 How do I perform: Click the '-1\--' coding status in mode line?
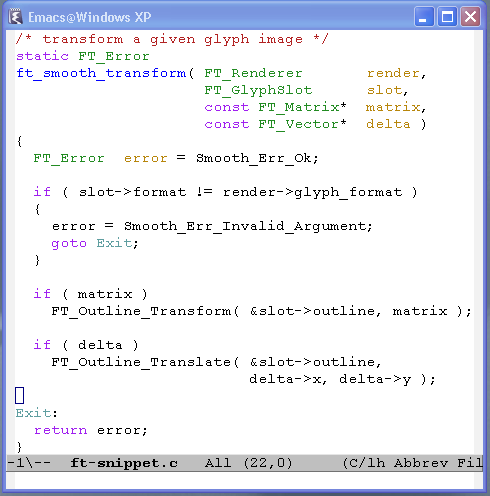(x=29, y=463)
